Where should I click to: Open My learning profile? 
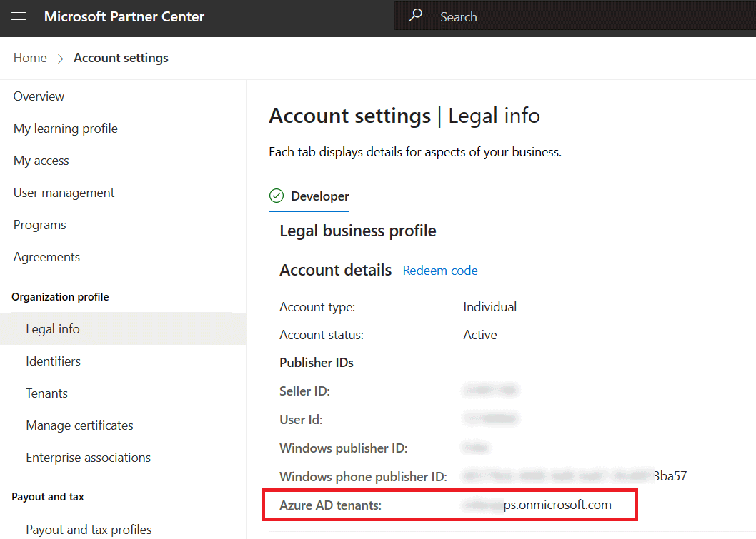point(66,129)
